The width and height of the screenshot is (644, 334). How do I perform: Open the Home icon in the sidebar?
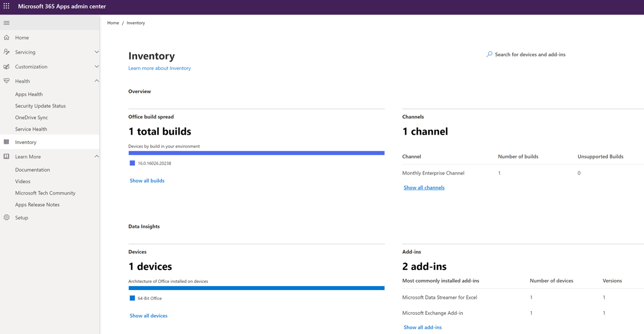click(x=6, y=37)
